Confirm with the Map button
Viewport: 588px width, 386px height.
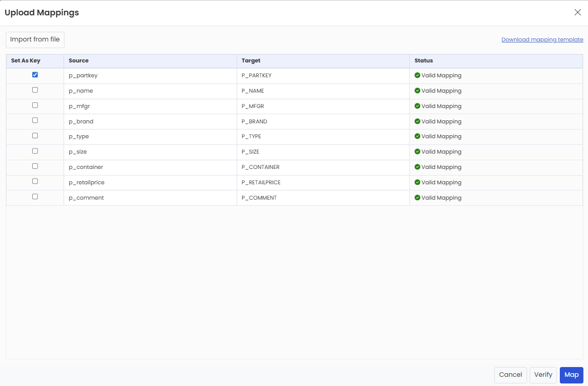pyautogui.click(x=572, y=375)
